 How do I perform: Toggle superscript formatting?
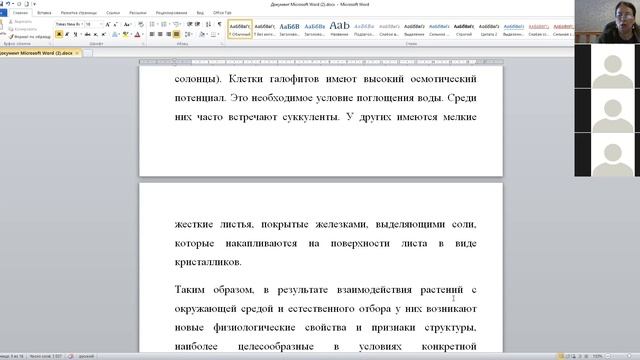pos(104,34)
